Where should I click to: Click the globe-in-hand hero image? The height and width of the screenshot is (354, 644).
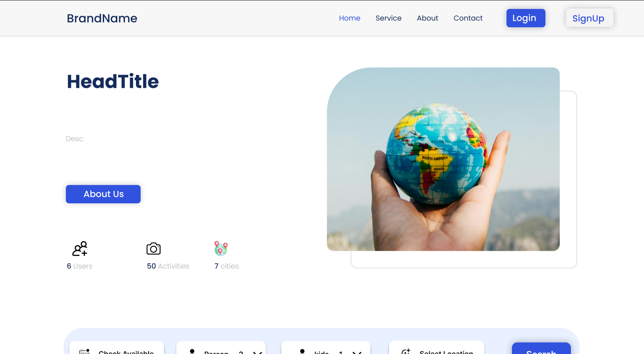[x=443, y=159]
